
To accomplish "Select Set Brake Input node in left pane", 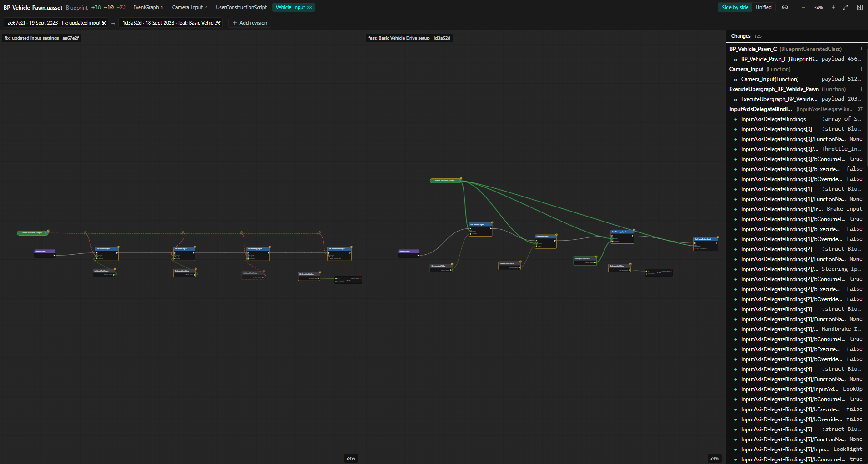I will coord(184,254).
